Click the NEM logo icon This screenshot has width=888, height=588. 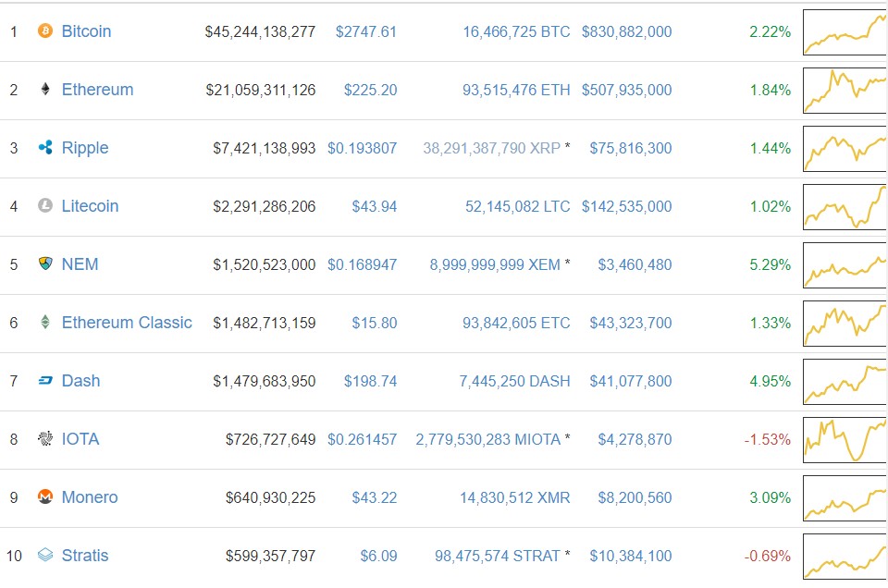point(44,264)
